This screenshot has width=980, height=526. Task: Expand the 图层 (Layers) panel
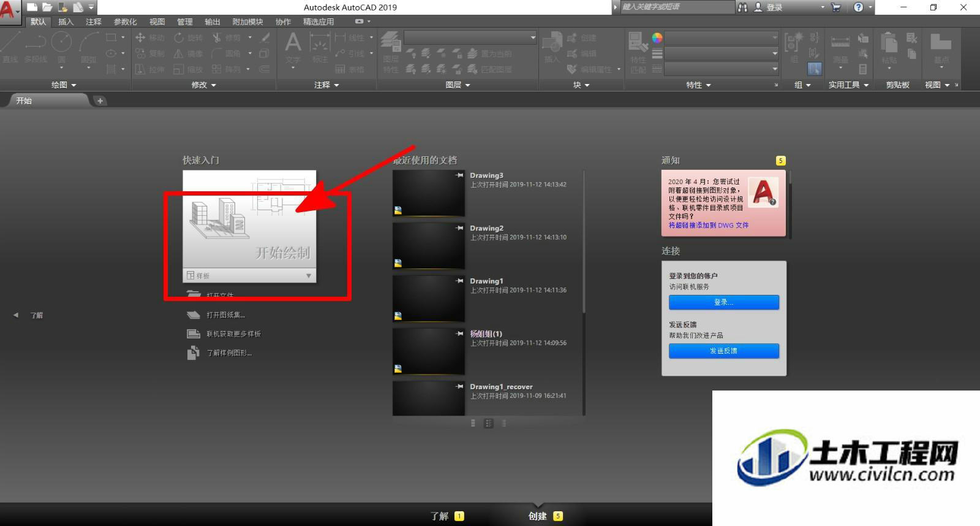(458, 85)
